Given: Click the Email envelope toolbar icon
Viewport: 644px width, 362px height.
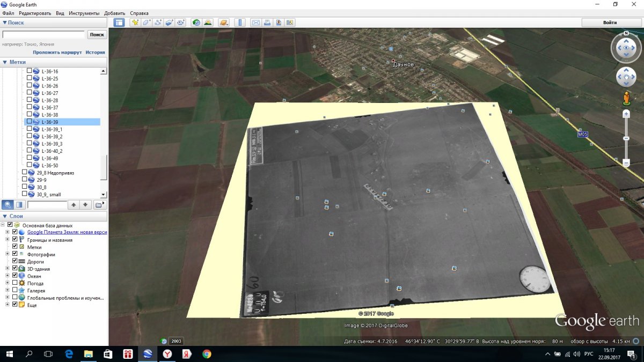Looking at the screenshot, I should coord(255,23).
